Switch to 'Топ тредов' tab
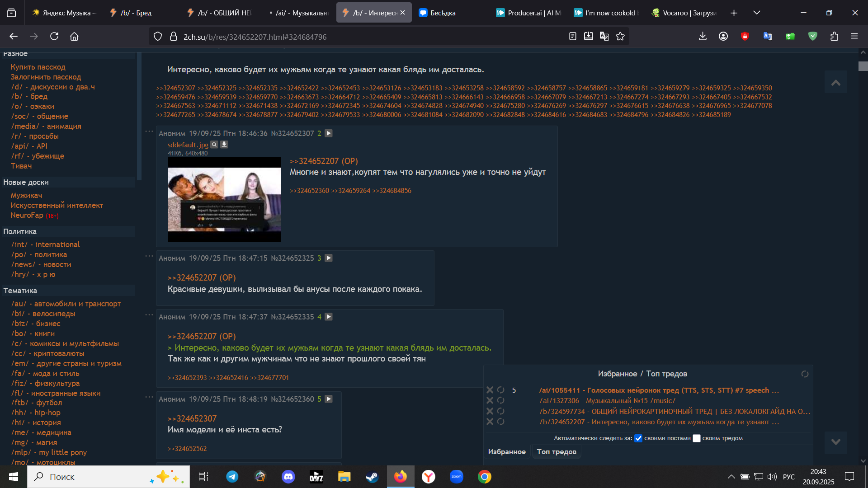The height and width of the screenshot is (488, 868). tap(556, 452)
